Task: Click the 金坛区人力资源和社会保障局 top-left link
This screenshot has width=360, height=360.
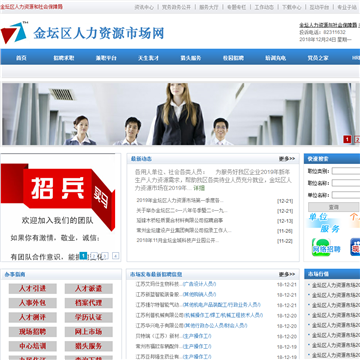Action: tap(31, 7)
